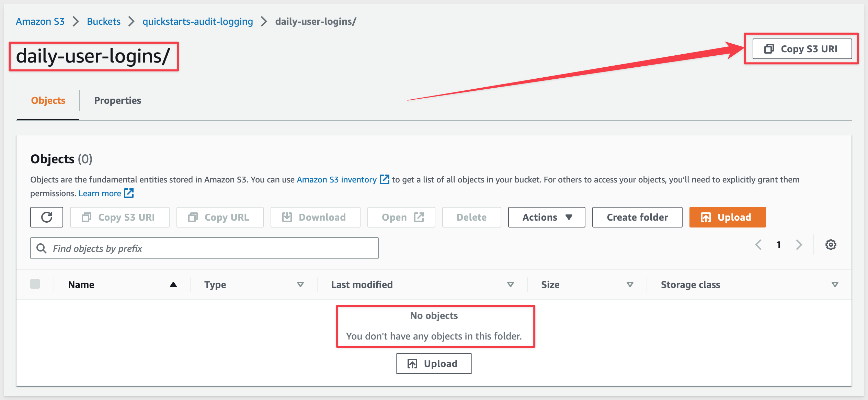Click the Objects (0) section heading
This screenshot has width=868, height=400.
coord(61,159)
